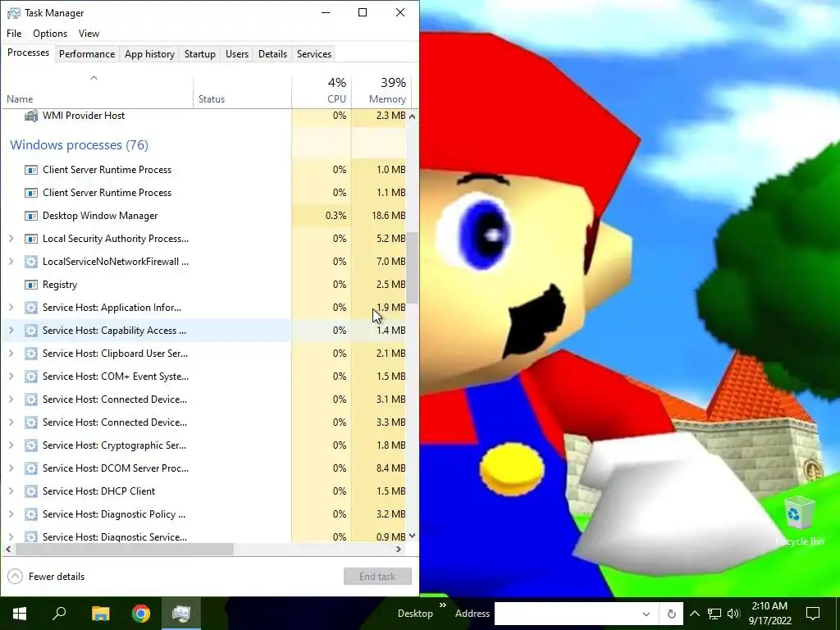Click the Service Host: Capability Access gear icon
This screenshot has width=840, height=630.
(31, 331)
